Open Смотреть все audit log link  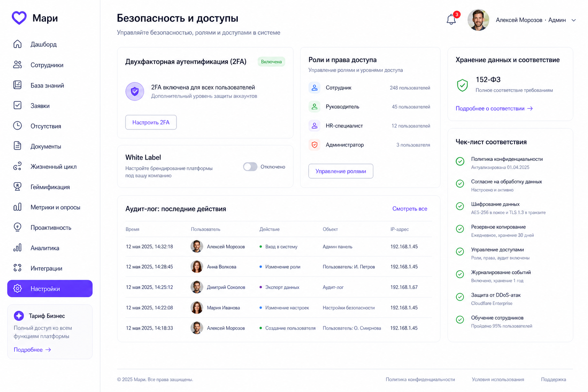(410, 209)
